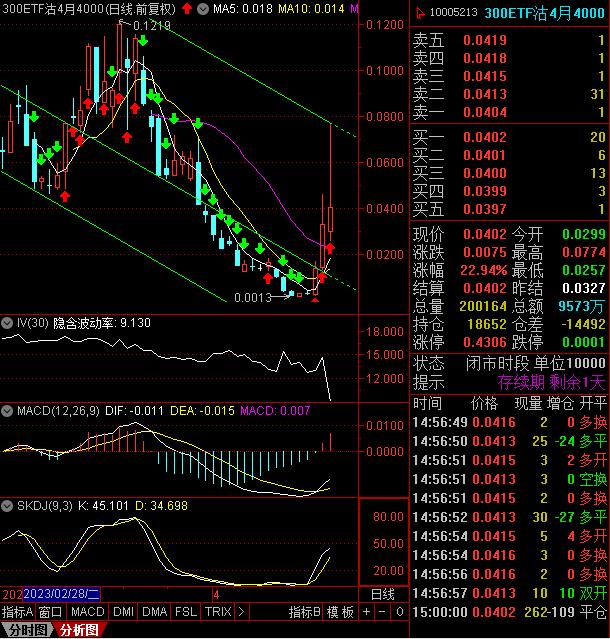Open the 日线 period selector
Screen dimensions: 610x639
[382, 594]
